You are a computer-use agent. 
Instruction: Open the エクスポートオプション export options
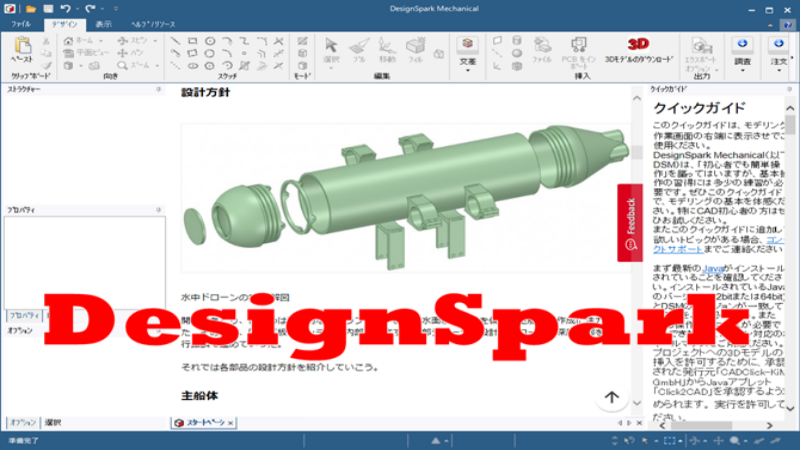coord(702,55)
